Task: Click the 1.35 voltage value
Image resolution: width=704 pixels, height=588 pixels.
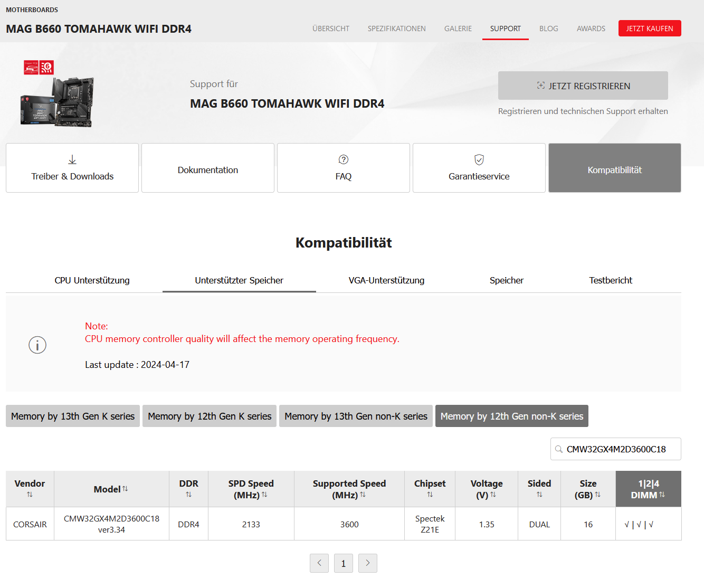Action: tap(487, 524)
